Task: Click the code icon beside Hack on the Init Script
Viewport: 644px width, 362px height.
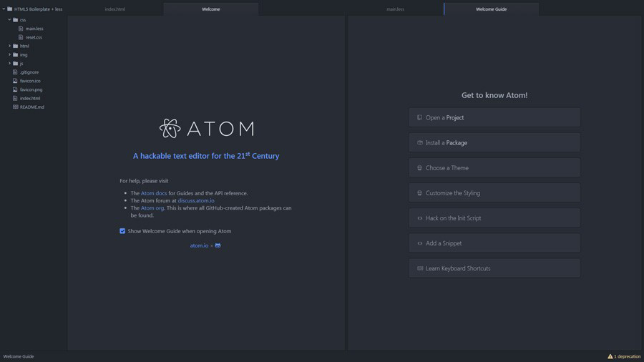Action: click(420, 218)
